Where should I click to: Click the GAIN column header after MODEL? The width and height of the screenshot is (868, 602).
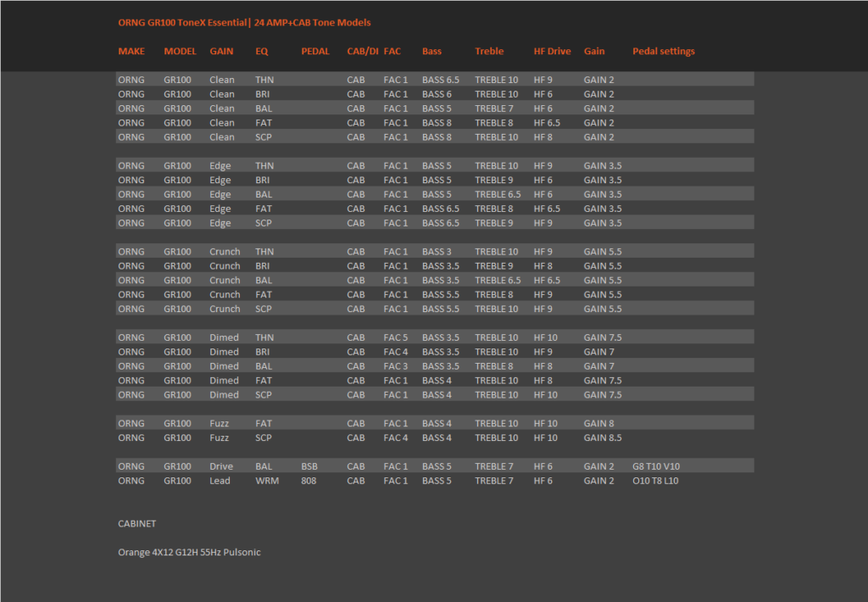point(221,51)
